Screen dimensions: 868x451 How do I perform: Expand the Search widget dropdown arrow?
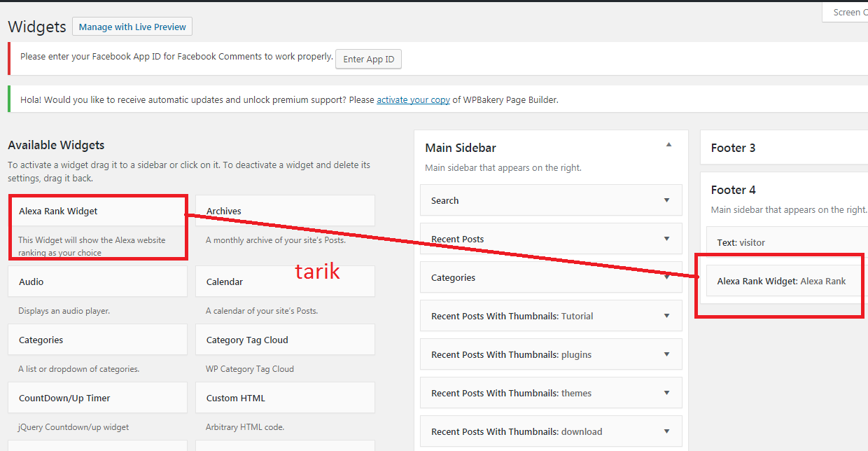pos(666,200)
